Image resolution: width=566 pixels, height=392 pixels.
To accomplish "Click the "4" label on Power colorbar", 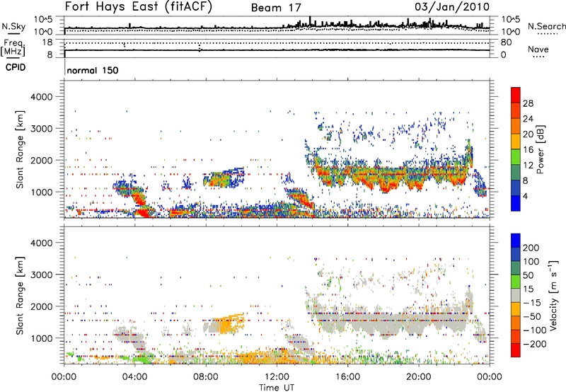I will [x=526, y=196].
